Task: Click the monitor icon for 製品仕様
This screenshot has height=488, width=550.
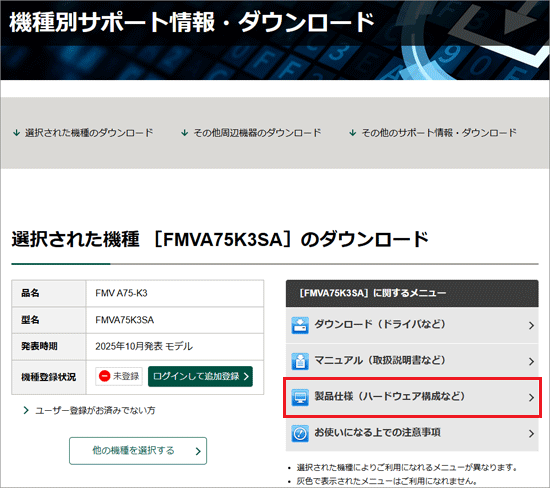Action: [300, 397]
